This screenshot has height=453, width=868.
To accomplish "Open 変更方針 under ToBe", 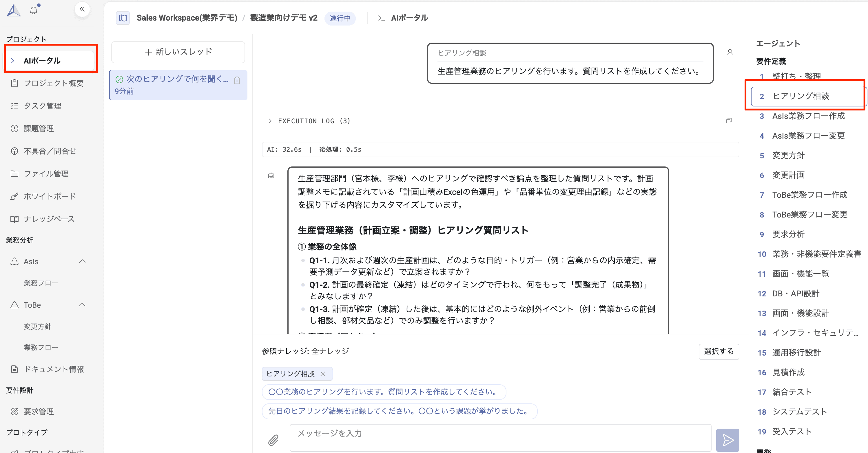I will tap(38, 327).
